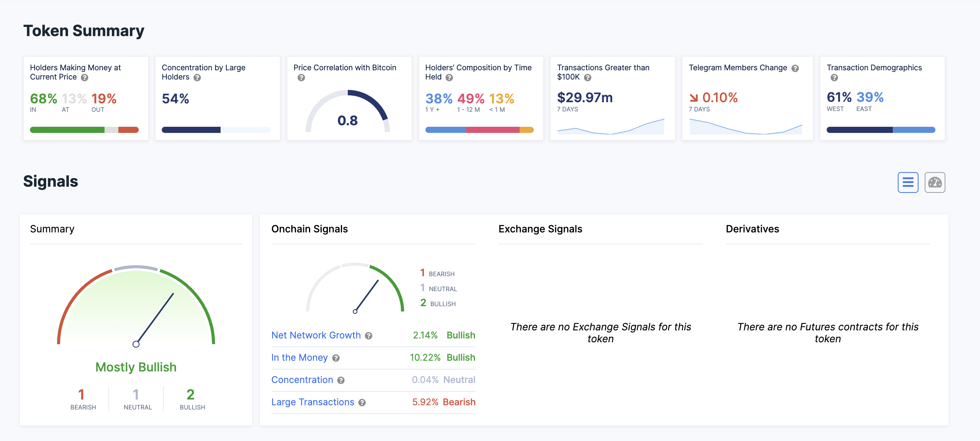Switch Signals to list view
The image size is (980, 441).
[x=908, y=182]
